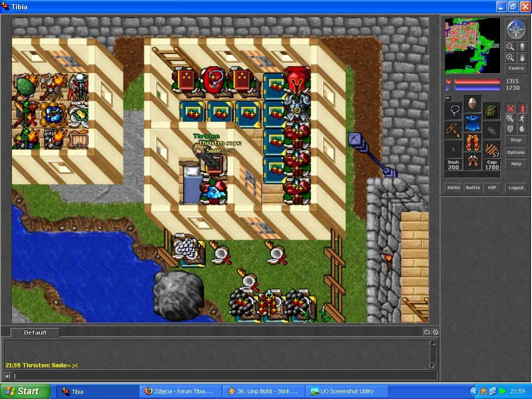
Task: Click the ignore list icon in the chat bar
Action: (x=435, y=332)
